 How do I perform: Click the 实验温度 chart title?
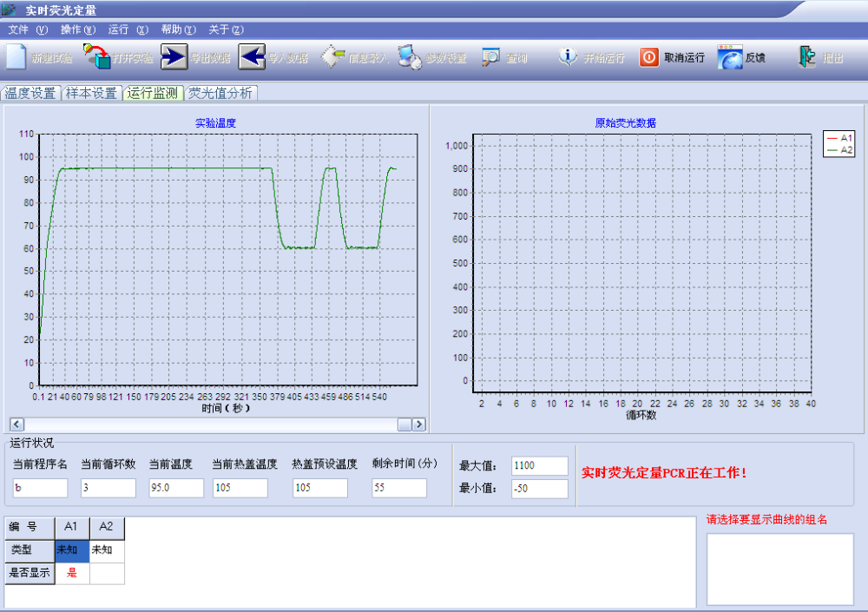[x=216, y=123]
